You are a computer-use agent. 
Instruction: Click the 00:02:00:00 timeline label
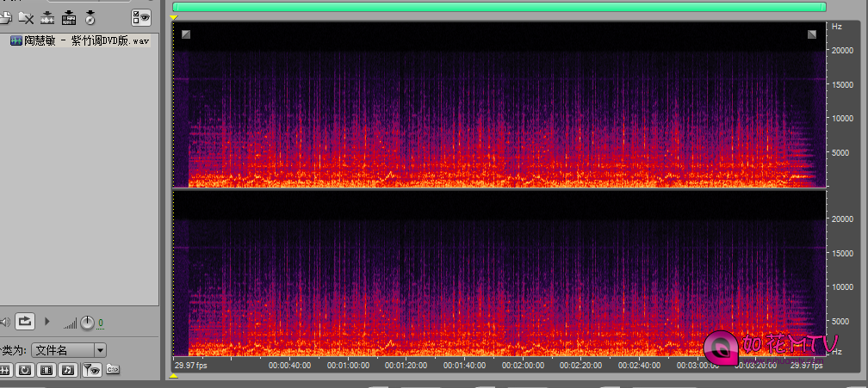pos(524,366)
